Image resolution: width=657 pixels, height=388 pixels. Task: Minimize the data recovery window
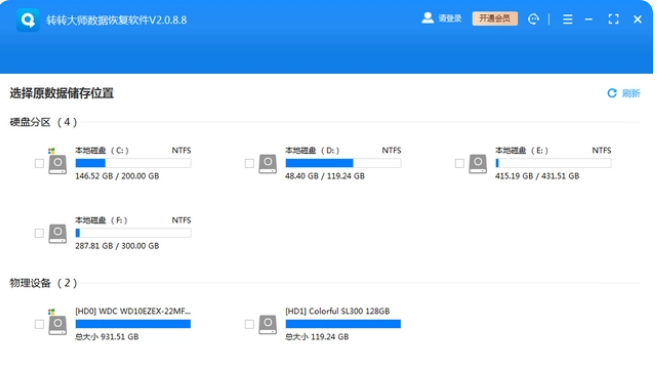[x=589, y=19]
